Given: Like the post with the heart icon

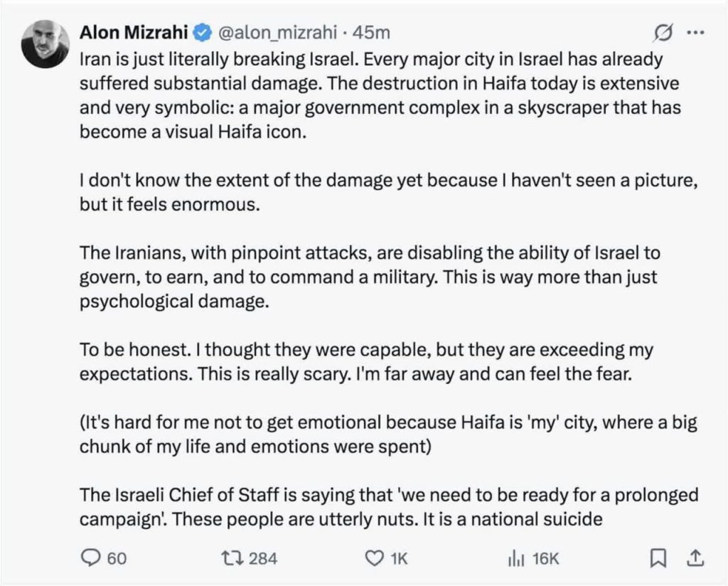Looking at the screenshot, I should point(374,558).
